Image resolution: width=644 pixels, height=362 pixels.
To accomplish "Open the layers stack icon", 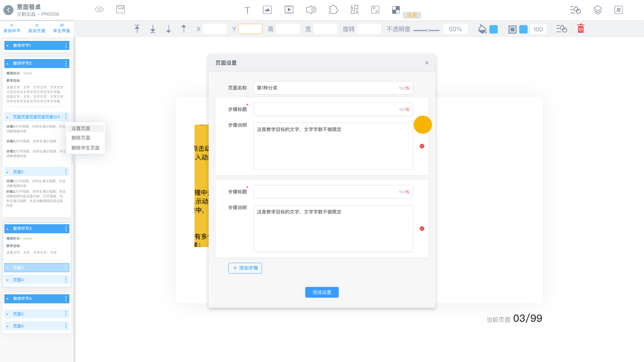I will 598,10.
